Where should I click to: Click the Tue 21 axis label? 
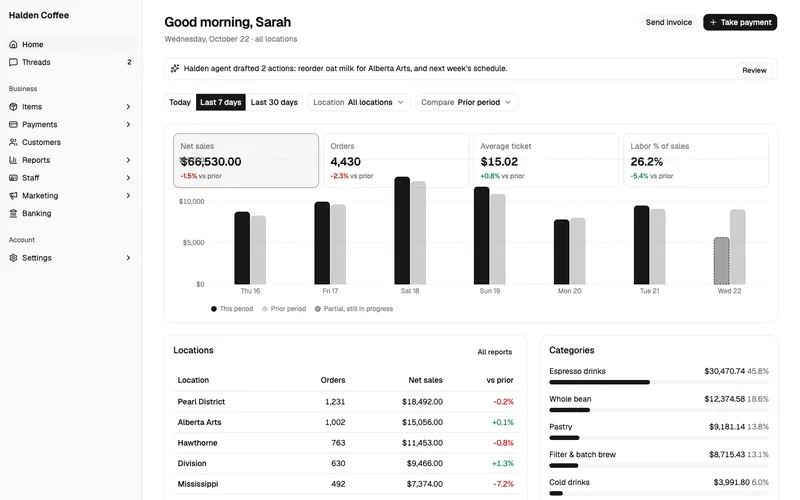pyautogui.click(x=649, y=291)
